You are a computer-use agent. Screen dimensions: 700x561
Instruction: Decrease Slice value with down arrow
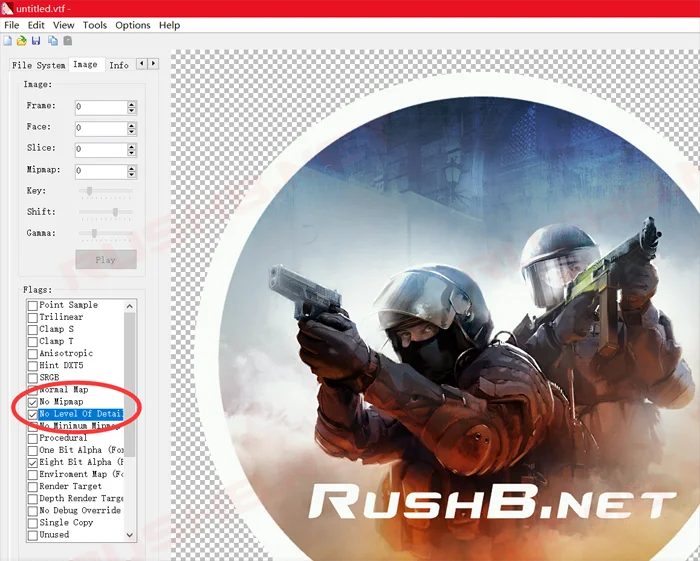click(131, 153)
